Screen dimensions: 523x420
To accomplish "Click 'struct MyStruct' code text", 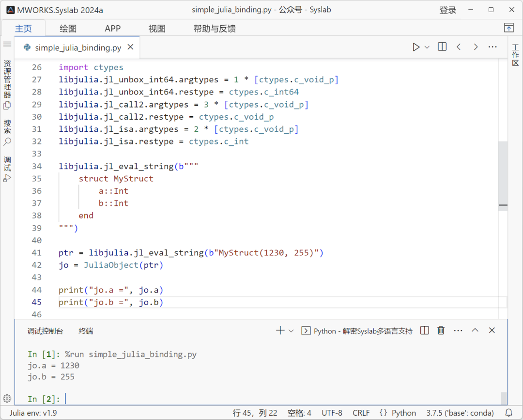I will [x=116, y=178].
